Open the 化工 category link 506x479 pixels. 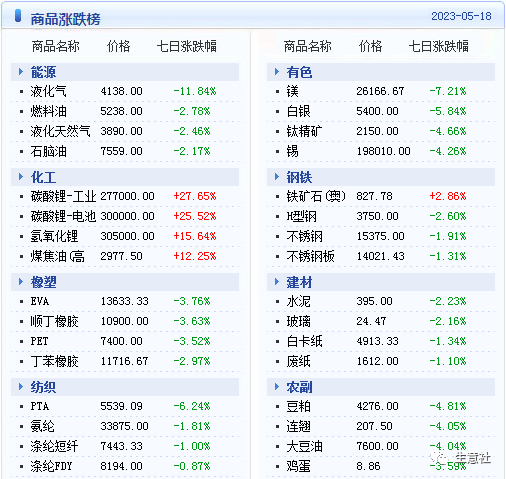43,177
